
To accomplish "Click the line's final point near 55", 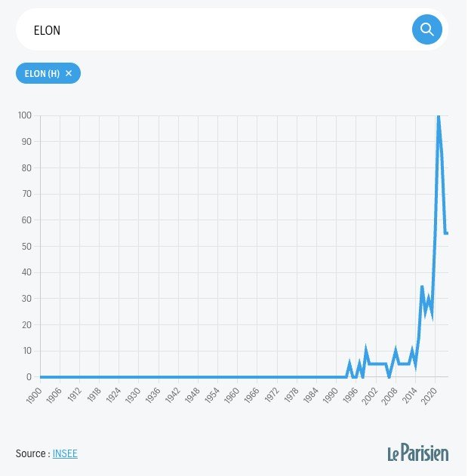I will coord(447,233).
